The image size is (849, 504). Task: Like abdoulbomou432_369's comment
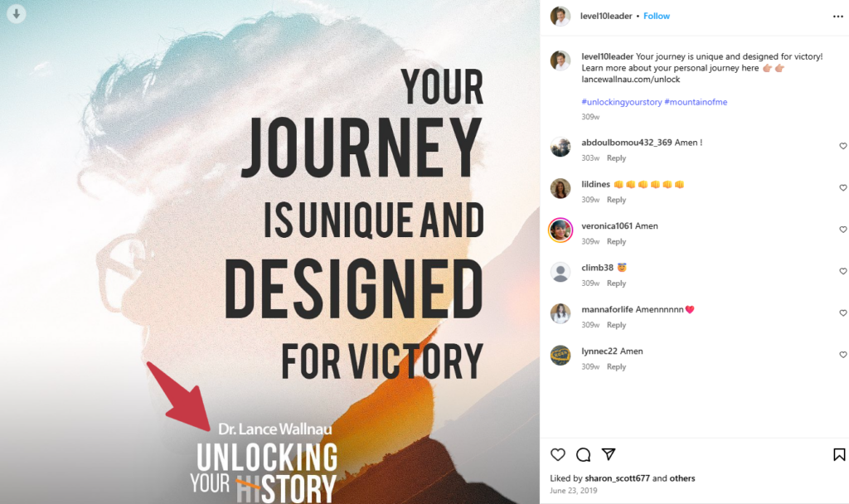pyautogui.click(x=842, y=146)
